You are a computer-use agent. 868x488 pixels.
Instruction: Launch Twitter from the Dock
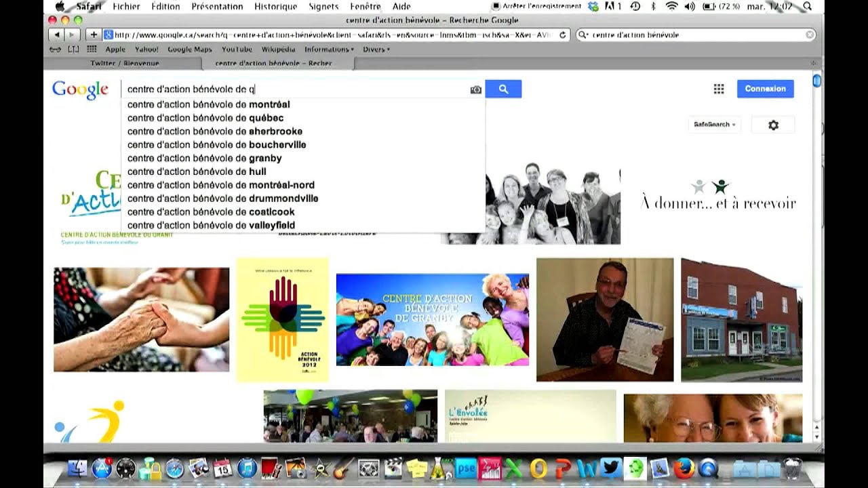tap(610, 468)
